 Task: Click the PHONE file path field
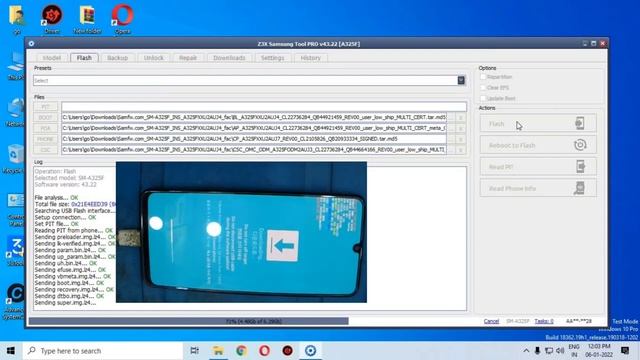(x=254, y=139)
